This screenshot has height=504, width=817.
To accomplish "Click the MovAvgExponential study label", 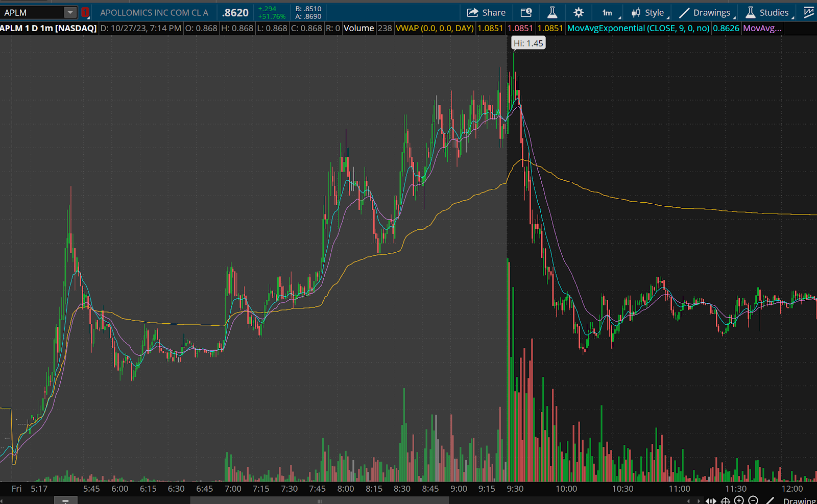I will (638, 28).
